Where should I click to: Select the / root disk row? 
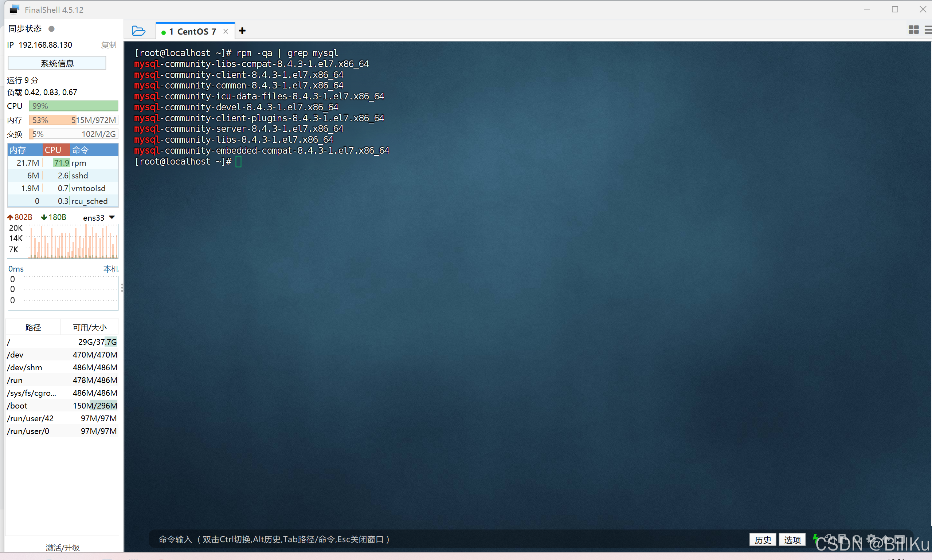click(x=62, y=342)
